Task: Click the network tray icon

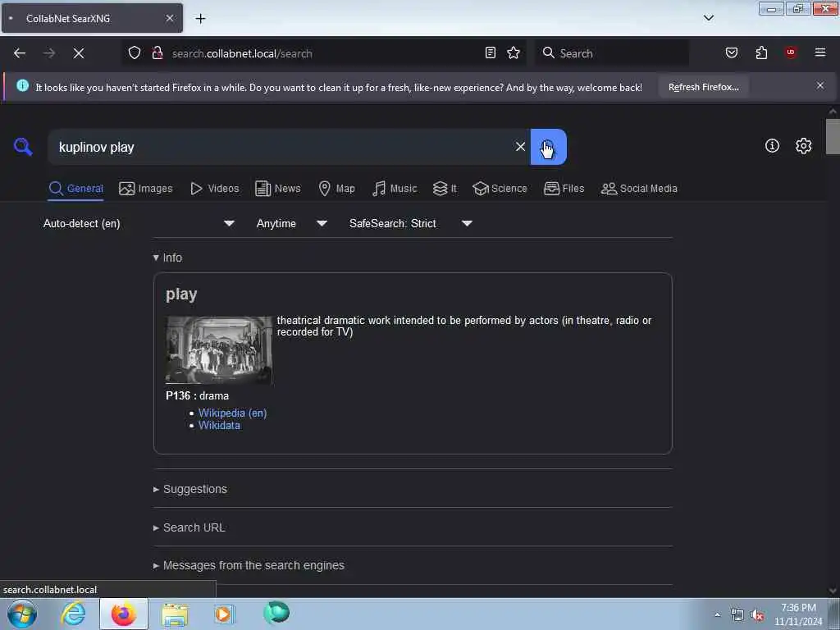Action: click(x=737, y=615)
